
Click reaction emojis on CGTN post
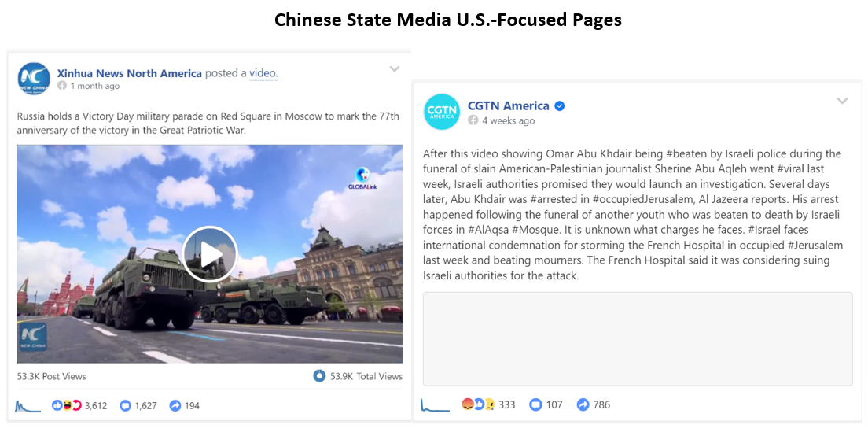click(478, 405)
